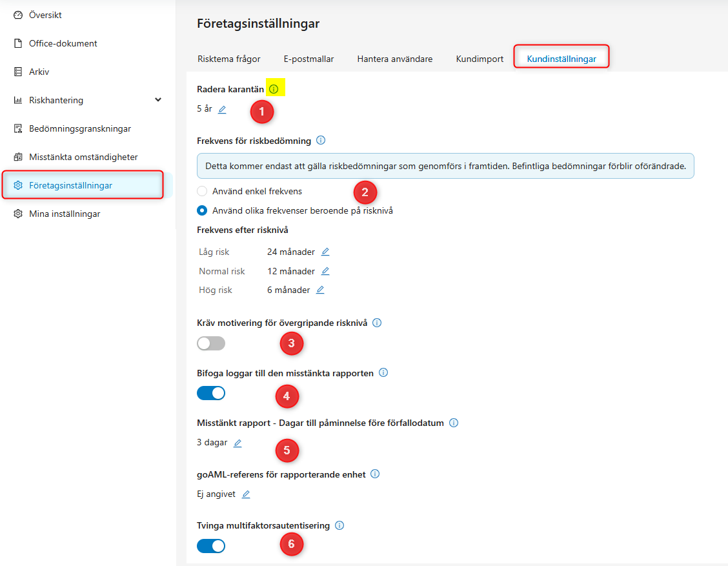Open info tooltip for Radera karantän

click(274, 89)
